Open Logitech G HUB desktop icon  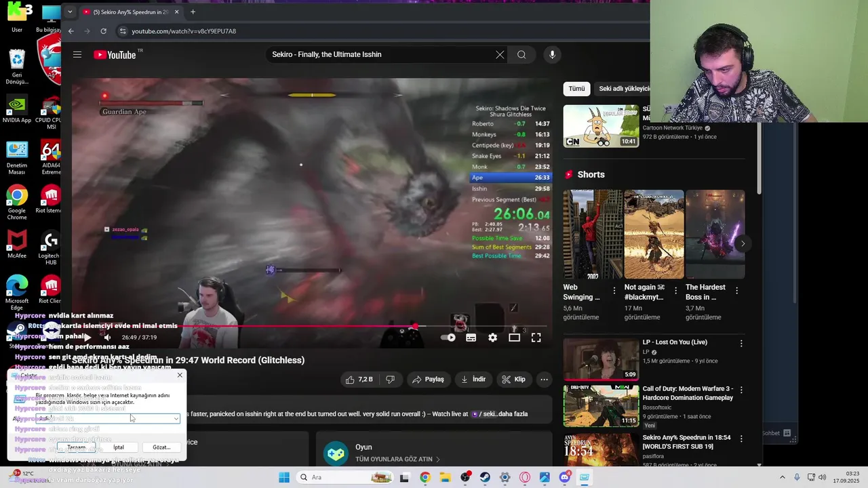click(51, 247)
